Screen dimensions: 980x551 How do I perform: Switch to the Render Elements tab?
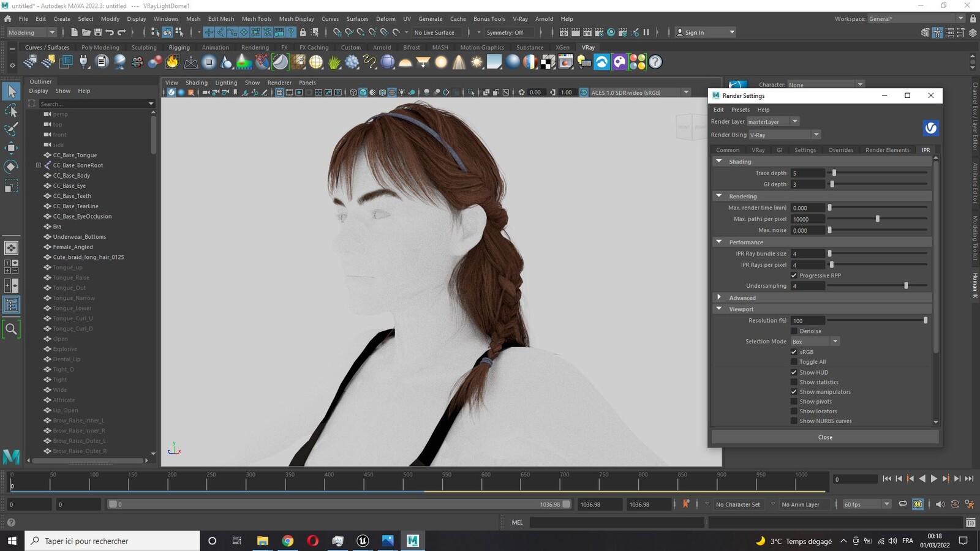click(x=887, y=150)
